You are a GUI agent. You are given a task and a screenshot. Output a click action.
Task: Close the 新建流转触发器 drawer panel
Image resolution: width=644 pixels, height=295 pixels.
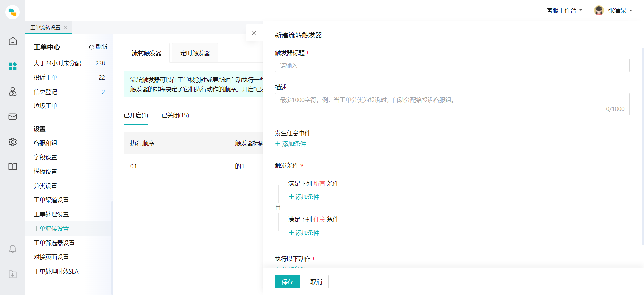coord(254,33)
